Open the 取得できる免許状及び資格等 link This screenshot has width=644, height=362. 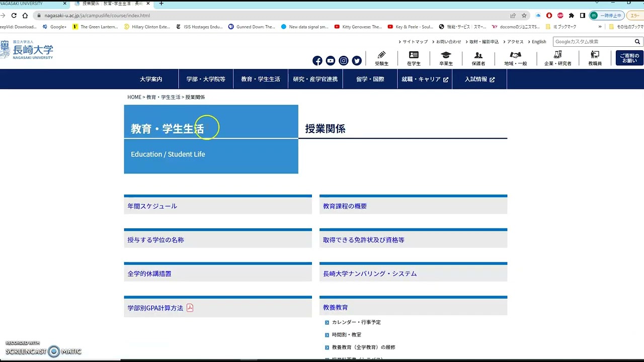coord(364,240)
